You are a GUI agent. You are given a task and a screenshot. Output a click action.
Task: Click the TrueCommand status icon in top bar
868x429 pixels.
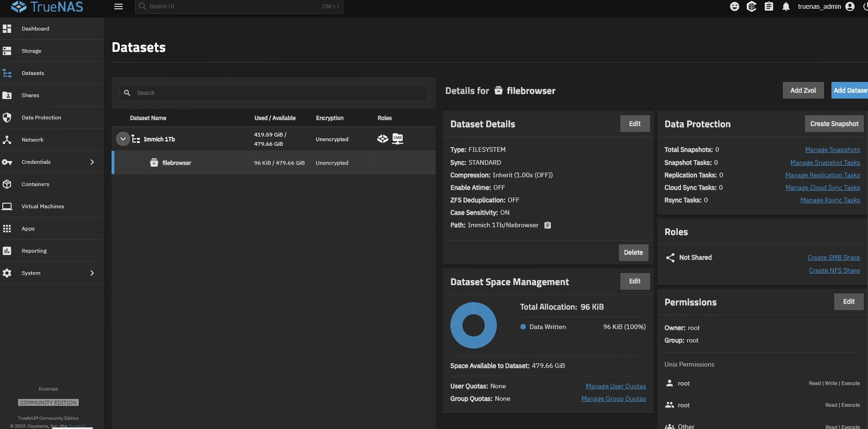point(751,6)
